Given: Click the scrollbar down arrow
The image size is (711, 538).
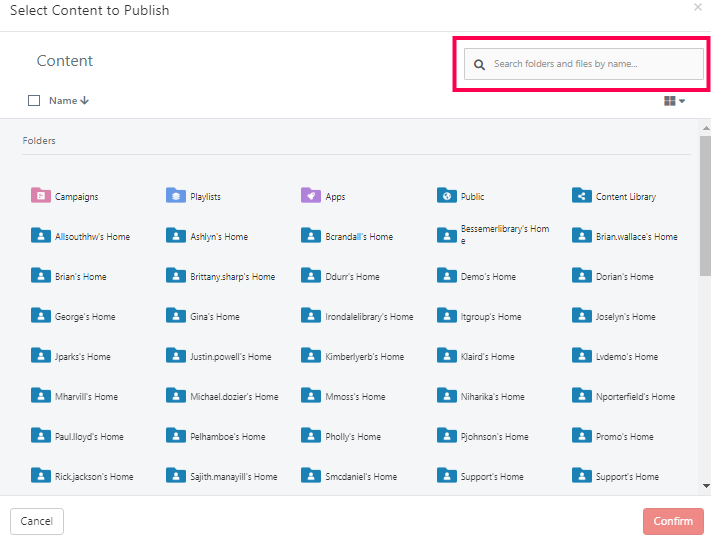Looking at the screenshot, I should tap(706, 486).
